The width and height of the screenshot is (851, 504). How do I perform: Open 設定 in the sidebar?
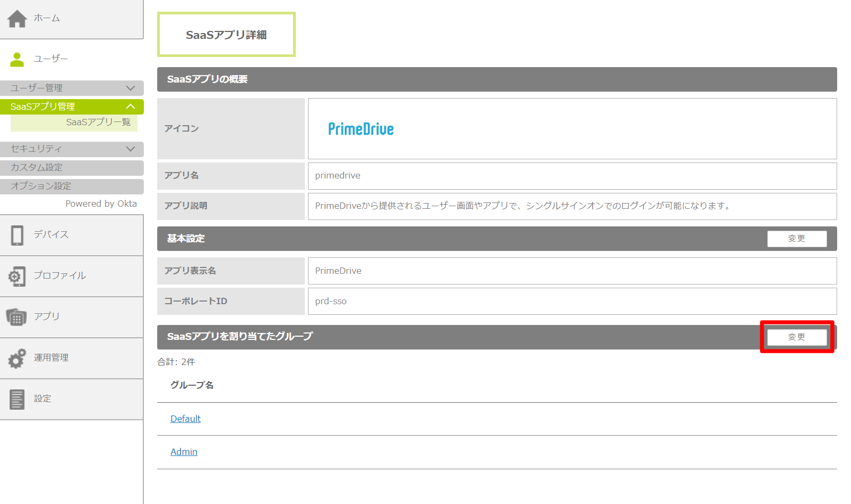71,399
